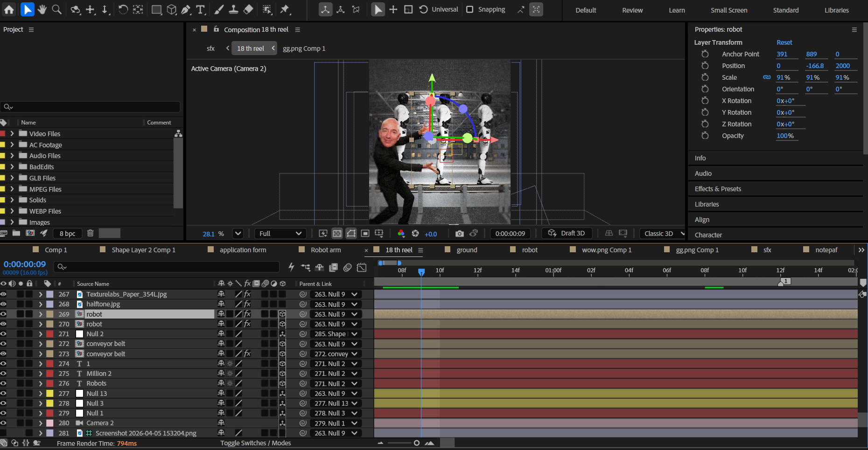Select the Horizontal Type tool

click(x=201, y=9)
